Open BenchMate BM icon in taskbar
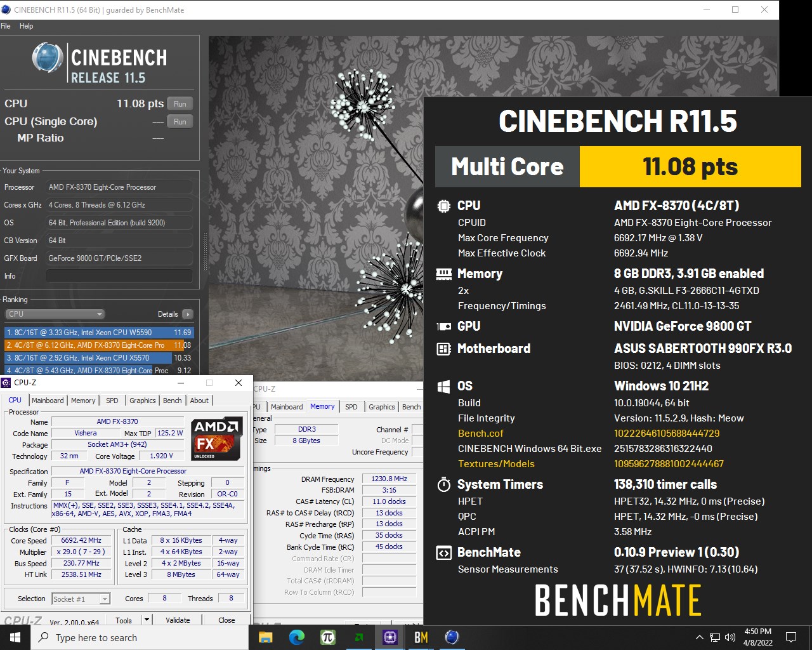 (x=421, y=637)
